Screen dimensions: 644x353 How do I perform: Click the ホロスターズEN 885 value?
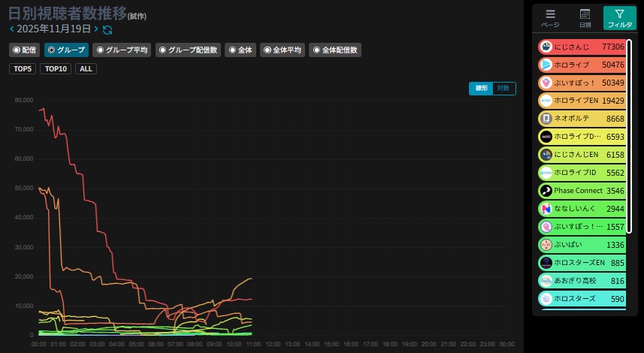[x=617, y=263]
